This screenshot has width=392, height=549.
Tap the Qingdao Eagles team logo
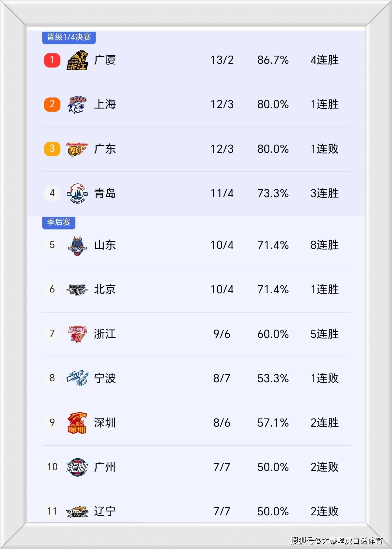click(x=77, y=194)
